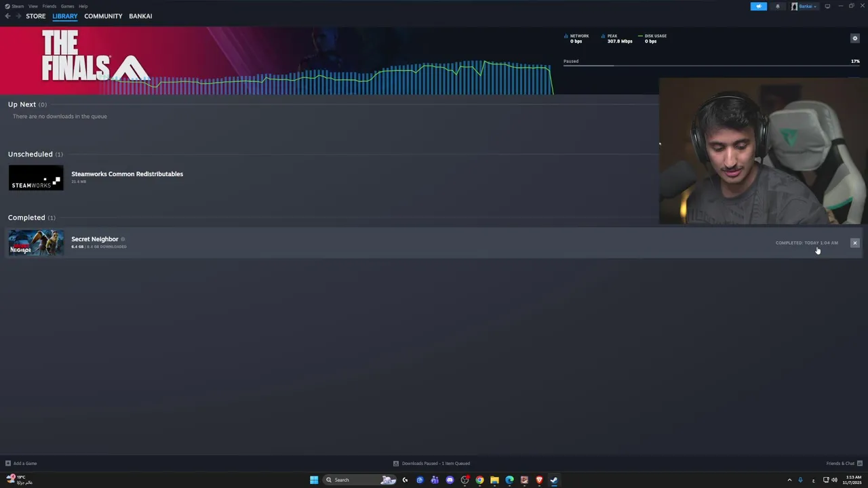This screenshot has height=488, width=868.
Task: Open the notifications bell
Action: pyautogui.click(x=778, y=6)
